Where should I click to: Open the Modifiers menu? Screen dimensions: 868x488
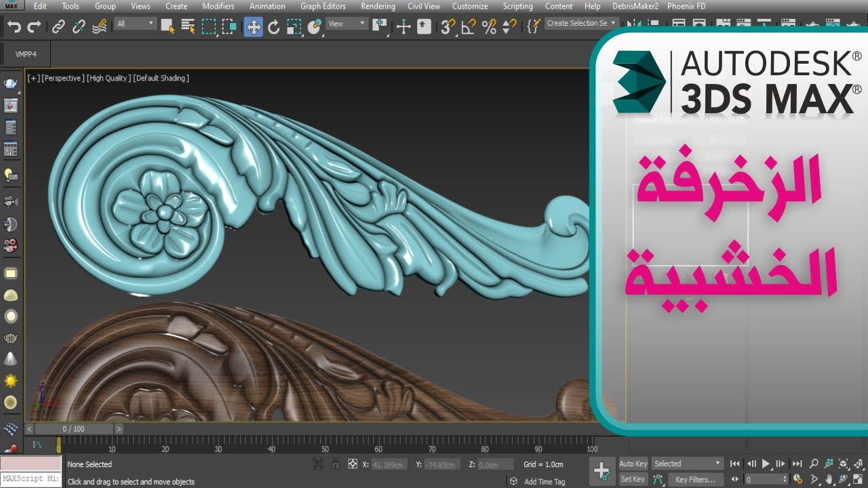pos(218,6)
